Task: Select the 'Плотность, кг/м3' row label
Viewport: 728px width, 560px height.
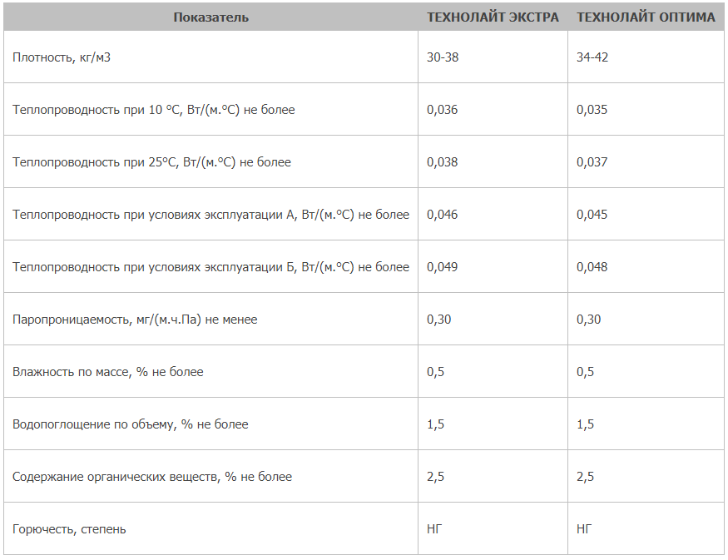Action: pyautogui.click(x=62, y=57)
